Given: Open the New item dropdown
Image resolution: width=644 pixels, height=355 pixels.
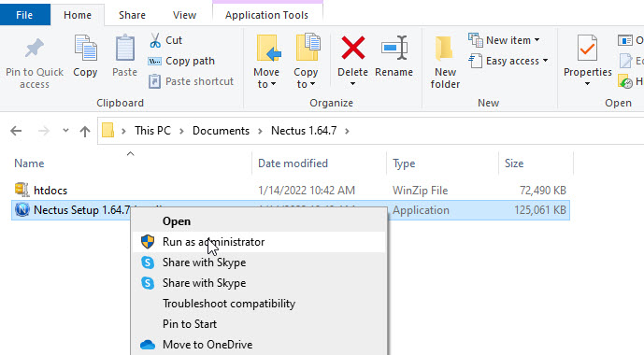Looking at the screenshot, I should (504, 40).
